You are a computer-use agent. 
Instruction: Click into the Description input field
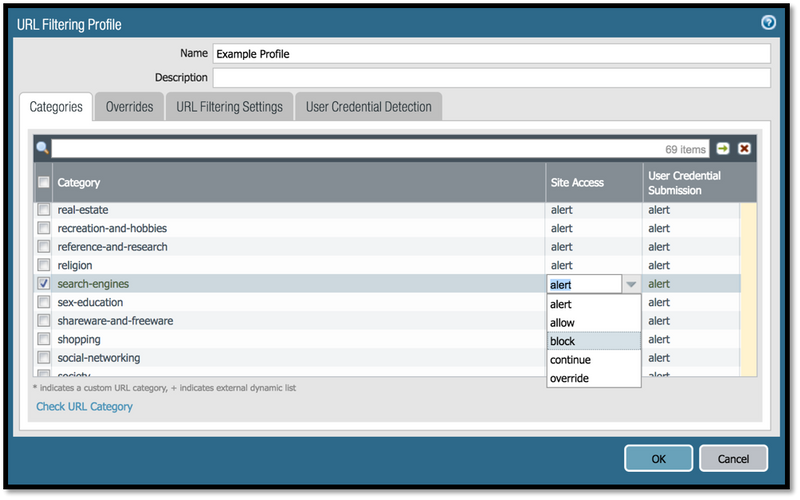click(491, 78)
